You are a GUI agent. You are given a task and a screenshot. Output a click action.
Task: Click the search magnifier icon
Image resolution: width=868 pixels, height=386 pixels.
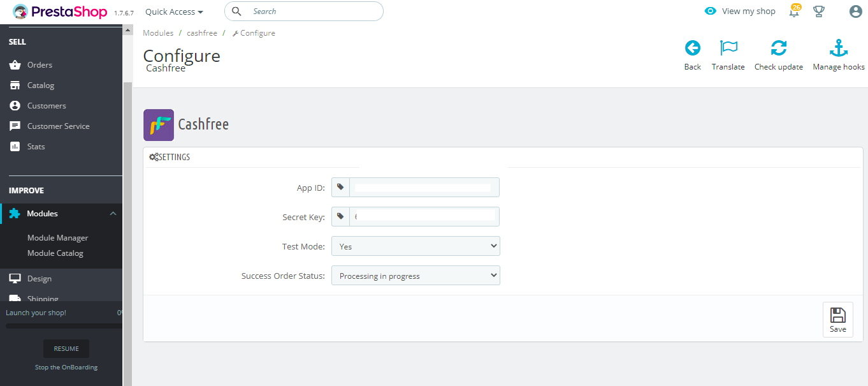point(236,11)
